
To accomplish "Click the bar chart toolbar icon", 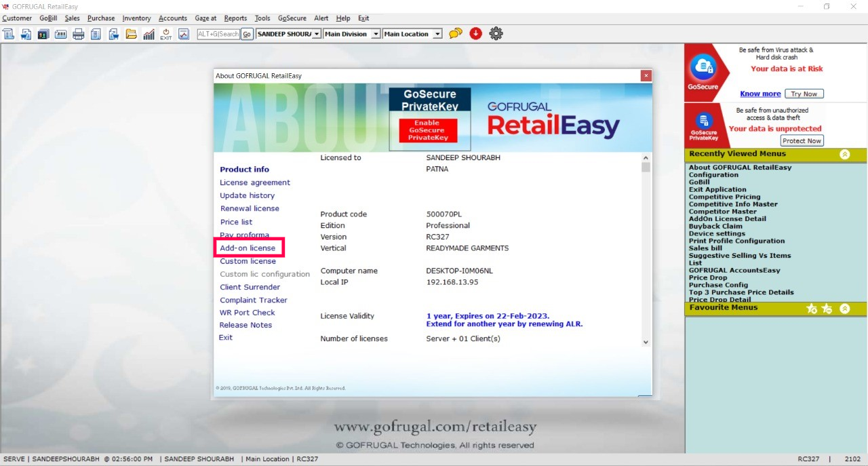I will 149,34.
